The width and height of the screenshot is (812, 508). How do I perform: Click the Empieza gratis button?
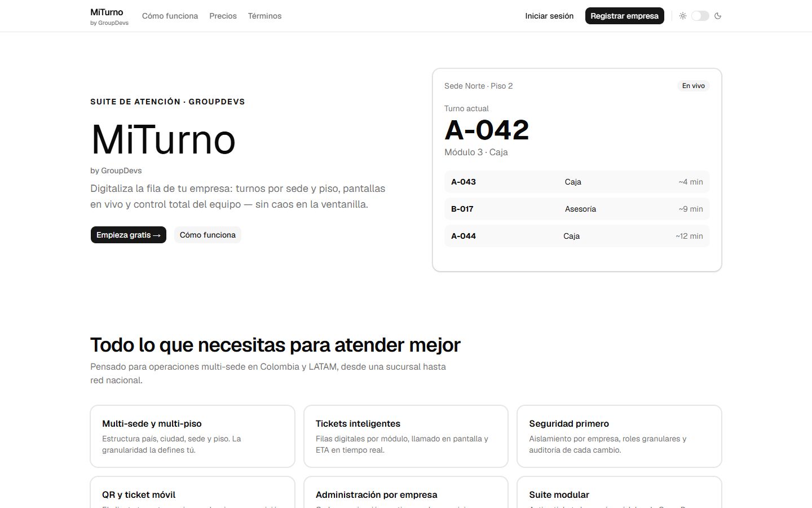[x=129, y=235]
